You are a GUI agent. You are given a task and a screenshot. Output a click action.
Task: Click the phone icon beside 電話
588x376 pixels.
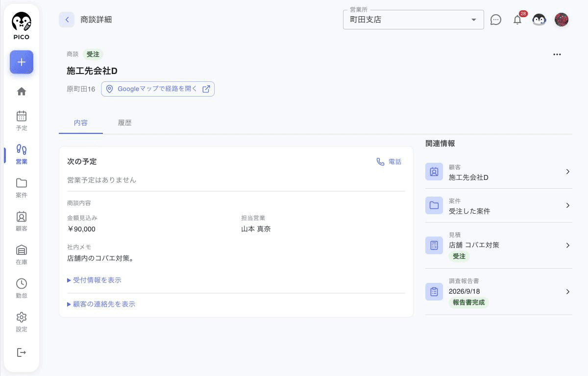[x=380, y=162]
